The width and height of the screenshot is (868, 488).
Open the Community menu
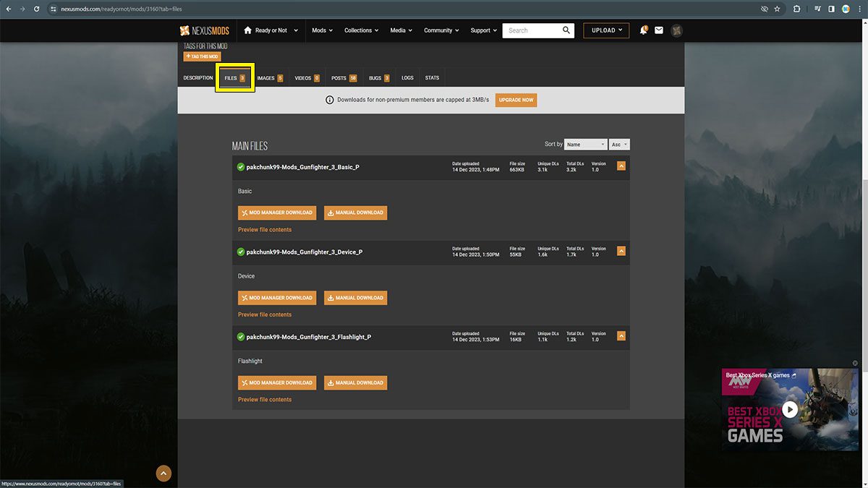point(441,30)
